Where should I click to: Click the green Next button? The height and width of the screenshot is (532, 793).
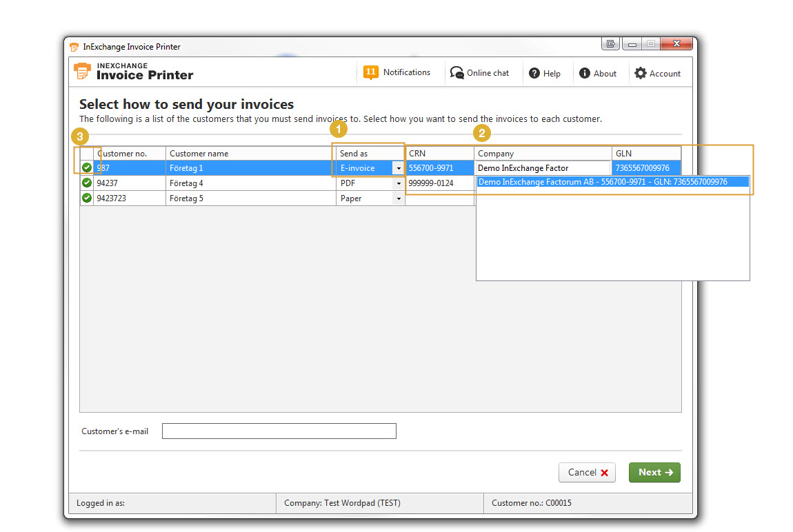pyautogui.click(x=655, y=472)
